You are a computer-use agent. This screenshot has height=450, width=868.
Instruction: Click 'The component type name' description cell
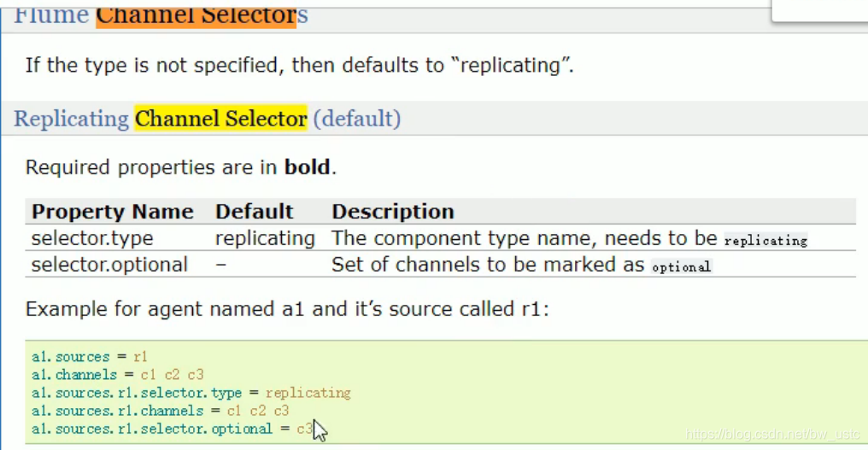click(569, 238)
